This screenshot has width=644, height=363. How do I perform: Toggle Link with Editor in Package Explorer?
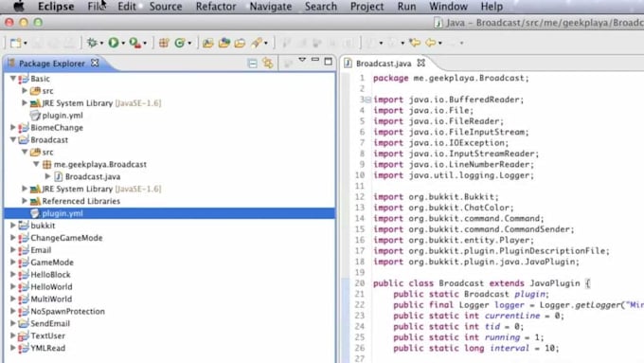point(268,63)
